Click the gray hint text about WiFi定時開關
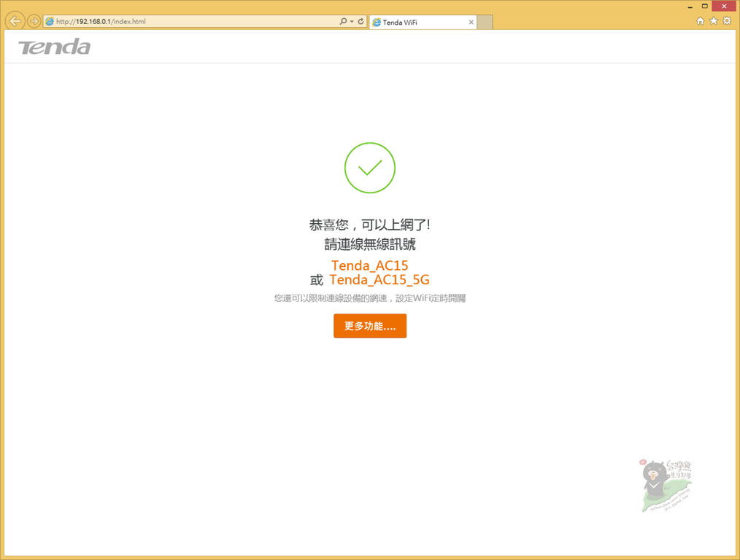740x560 pixels. pos(370,298)
